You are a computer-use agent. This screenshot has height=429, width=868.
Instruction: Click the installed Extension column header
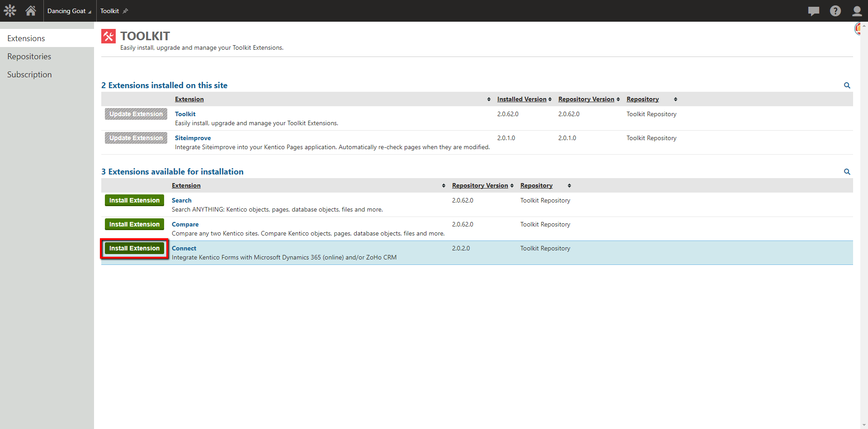189,99
